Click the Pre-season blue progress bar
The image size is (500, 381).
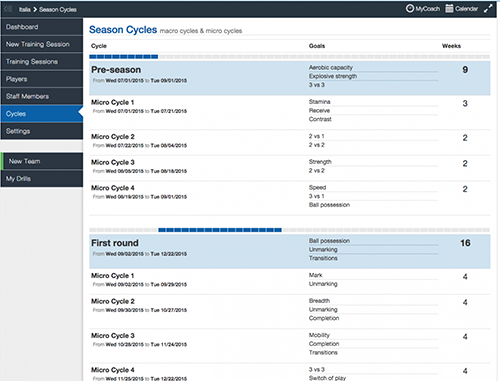tap(124, 57)
